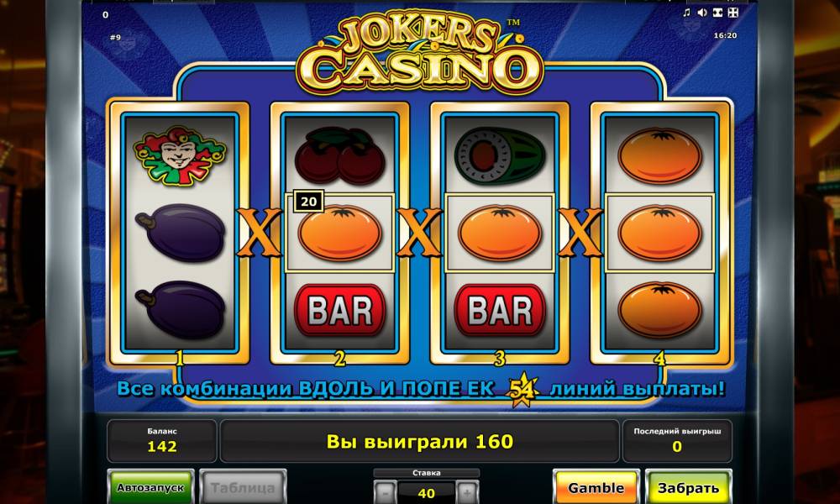Click the 54 paylines star badge
840x504 pixels.
pyautogui.click(x=522, y=390)
